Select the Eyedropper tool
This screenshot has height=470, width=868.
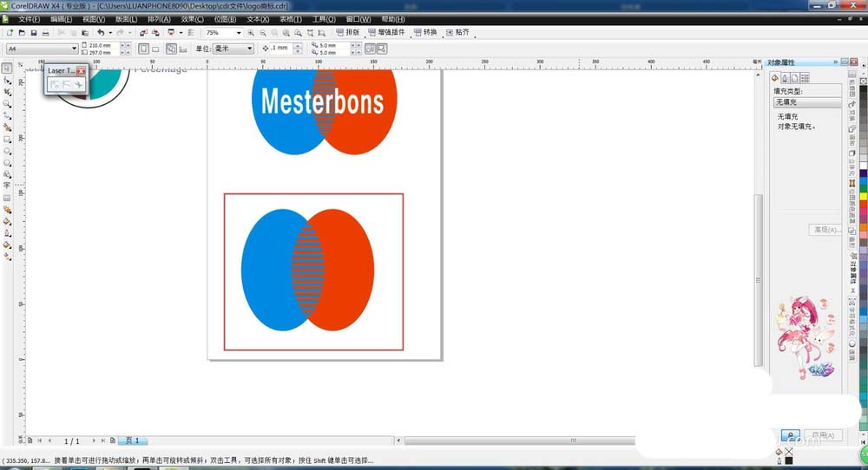click(x=7, y=221)
